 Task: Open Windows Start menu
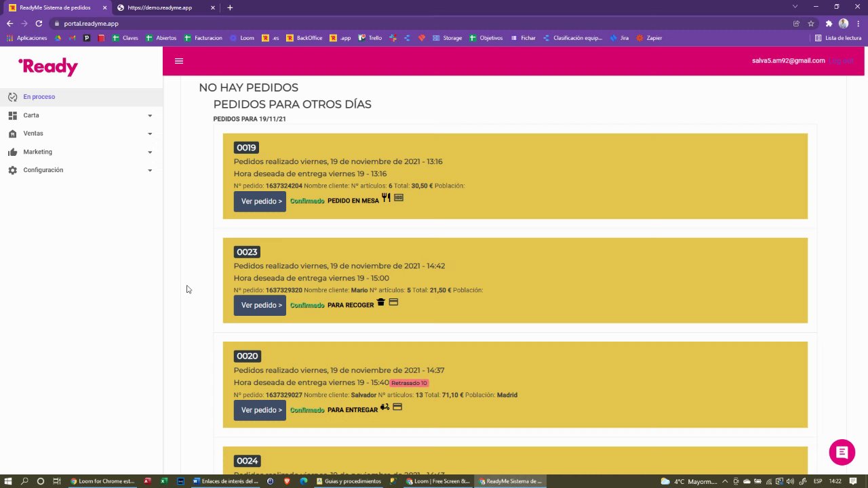(x=8, y=481)
